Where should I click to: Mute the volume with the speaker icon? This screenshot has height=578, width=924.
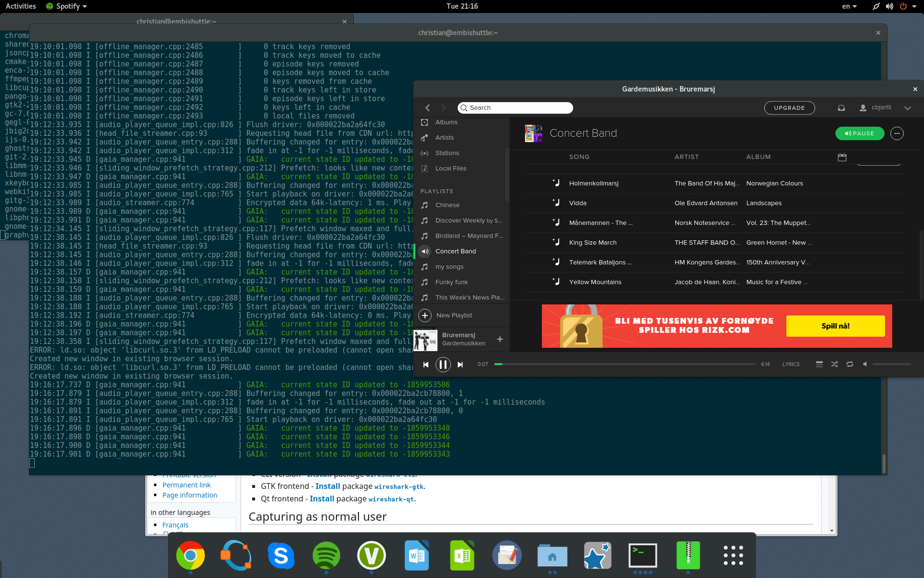pyautogui.click(x=865, y=365)
